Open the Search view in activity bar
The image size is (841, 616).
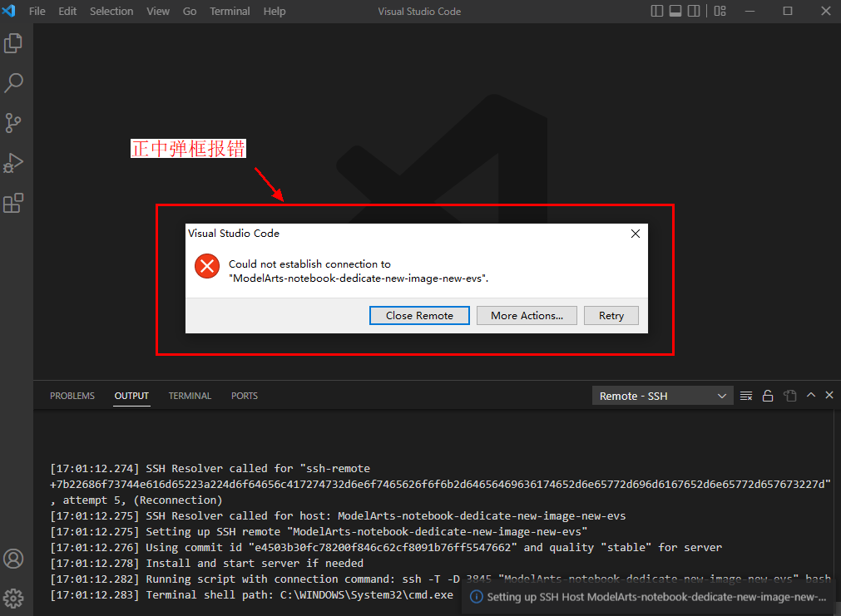(13, 83)
